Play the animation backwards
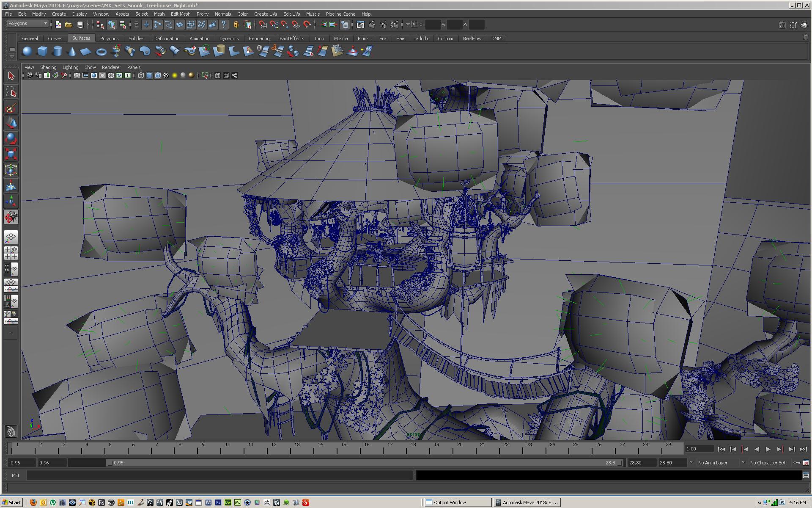The width and height of the screenshot is (812, 508). 757,449
